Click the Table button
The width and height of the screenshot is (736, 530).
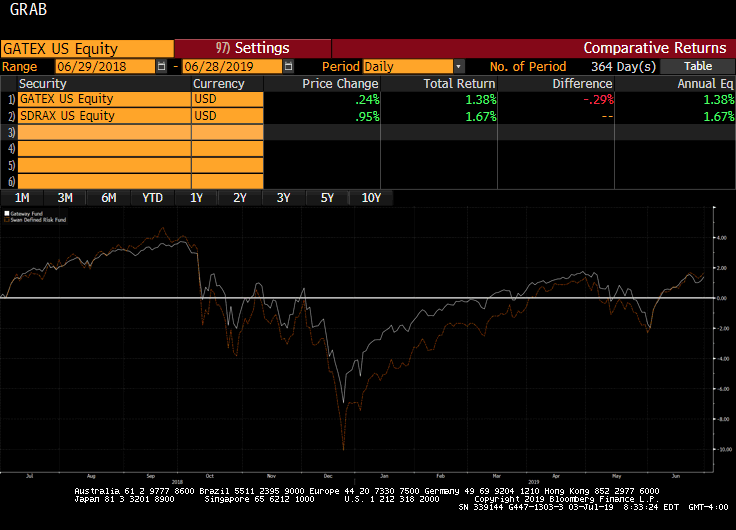pos(698,66)
